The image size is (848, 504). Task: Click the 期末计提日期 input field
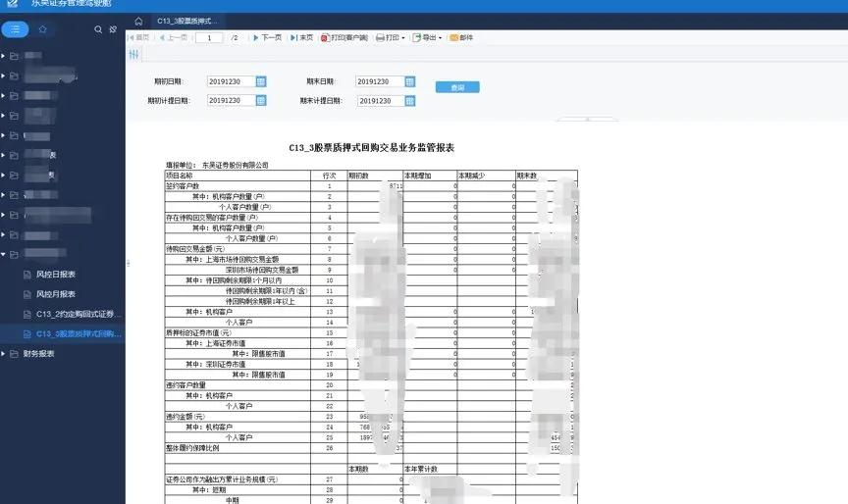(380, 101)
